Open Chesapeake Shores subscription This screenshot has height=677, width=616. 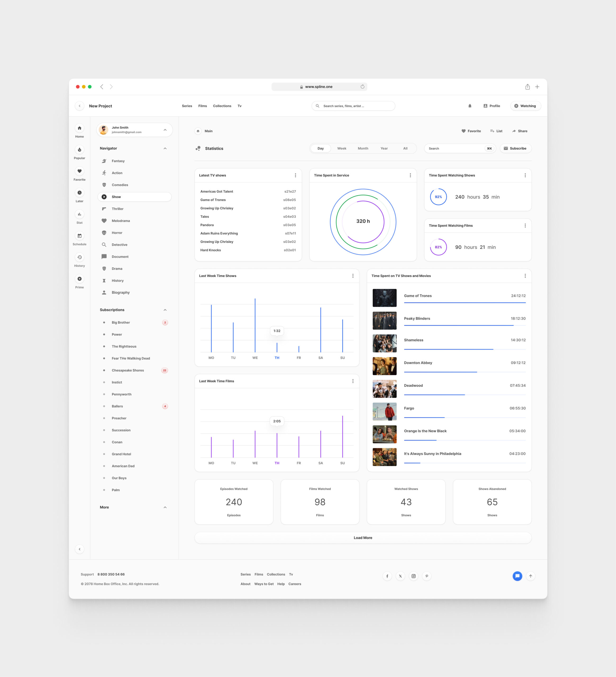click(134, 370)
